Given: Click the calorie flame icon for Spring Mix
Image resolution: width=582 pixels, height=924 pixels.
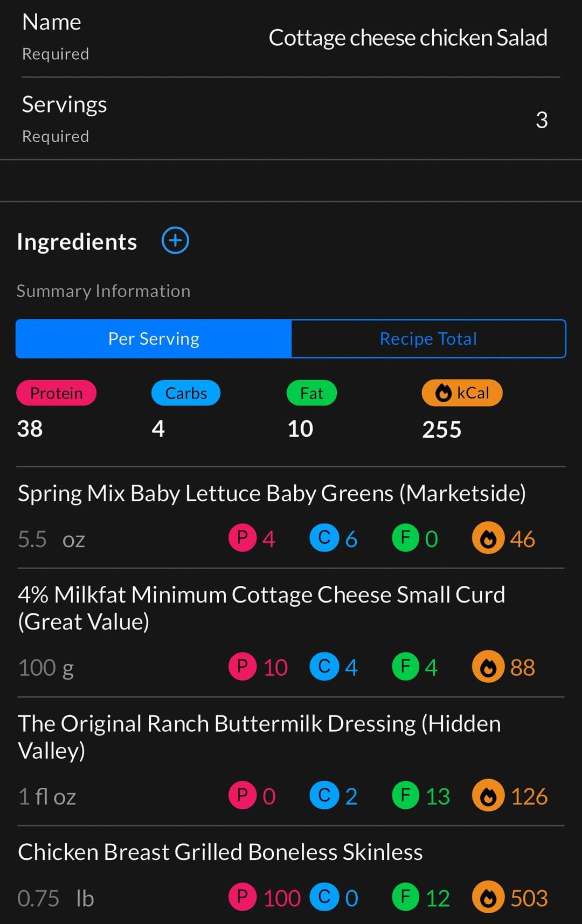Looking at the screenshot, I should click(x=488, y=538).
